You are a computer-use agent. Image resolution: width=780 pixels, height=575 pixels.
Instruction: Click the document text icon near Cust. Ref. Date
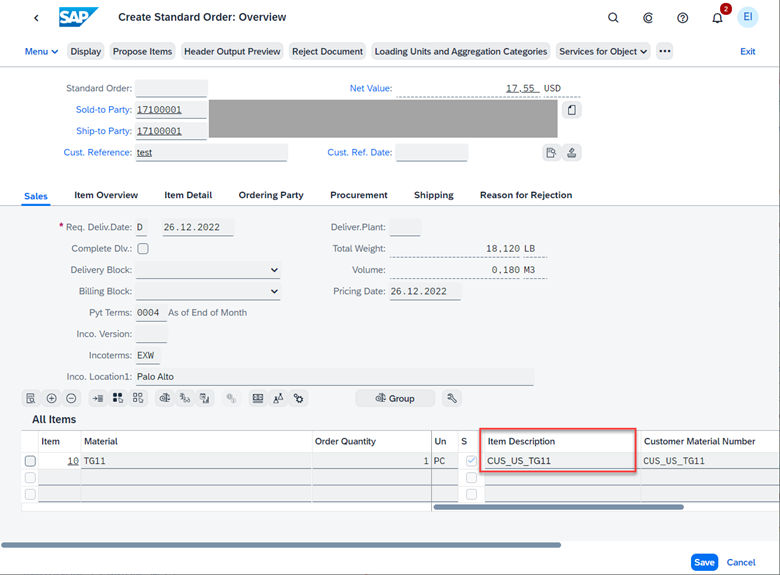[551, 153]
